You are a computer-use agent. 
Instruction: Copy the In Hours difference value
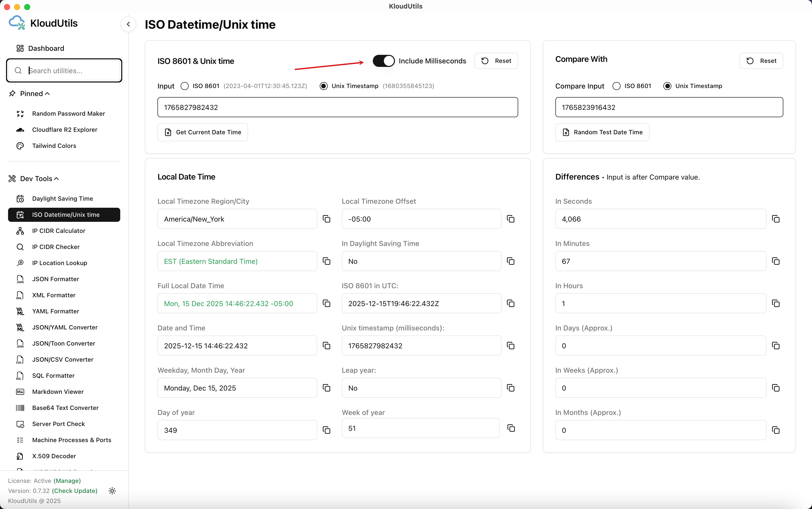(776, 303)
